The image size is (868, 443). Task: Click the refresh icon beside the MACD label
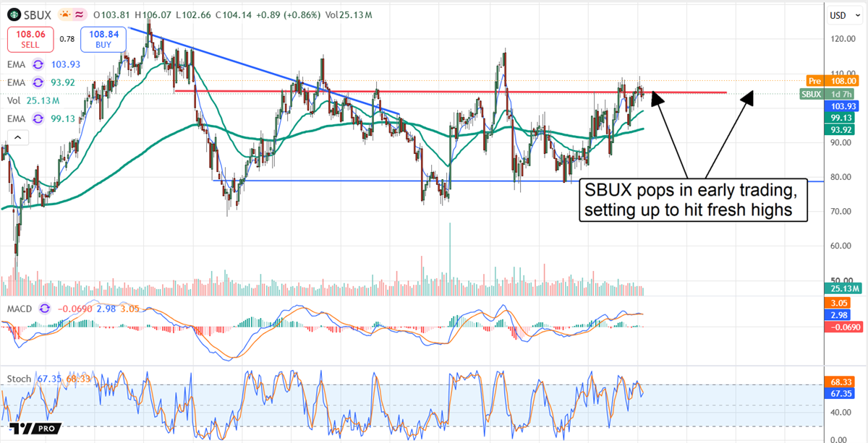[46, 309]
